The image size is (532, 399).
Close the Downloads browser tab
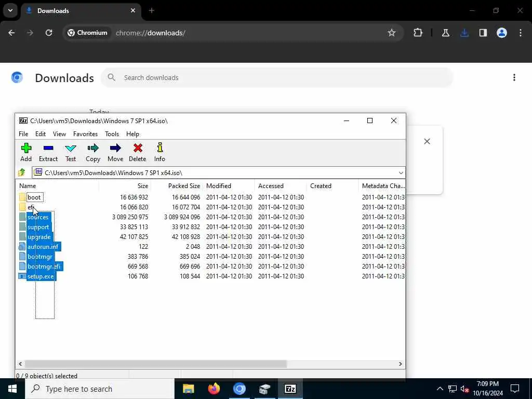[133, 10]
